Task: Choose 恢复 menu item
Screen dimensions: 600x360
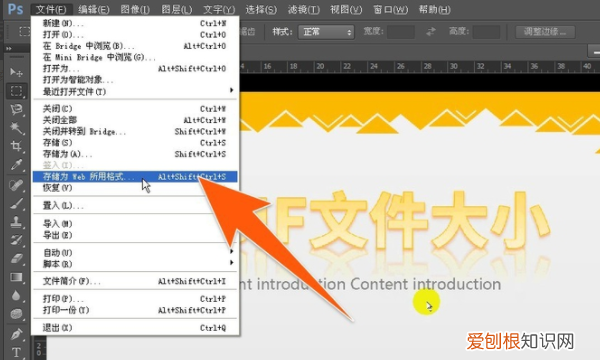Action: pos(135,188)
